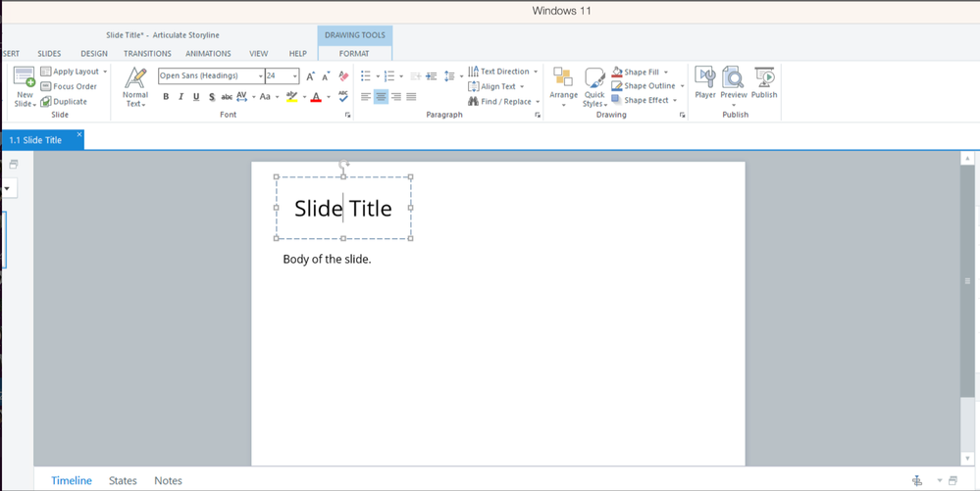Decrease font size with shrink icon
The width and height of the screenshot is (980, 491).
(x=326, y=76)
